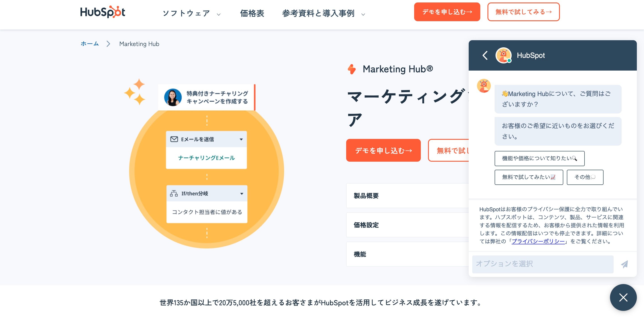
Task: Choose その他 chat option
Action: click(x=585, y=177)
